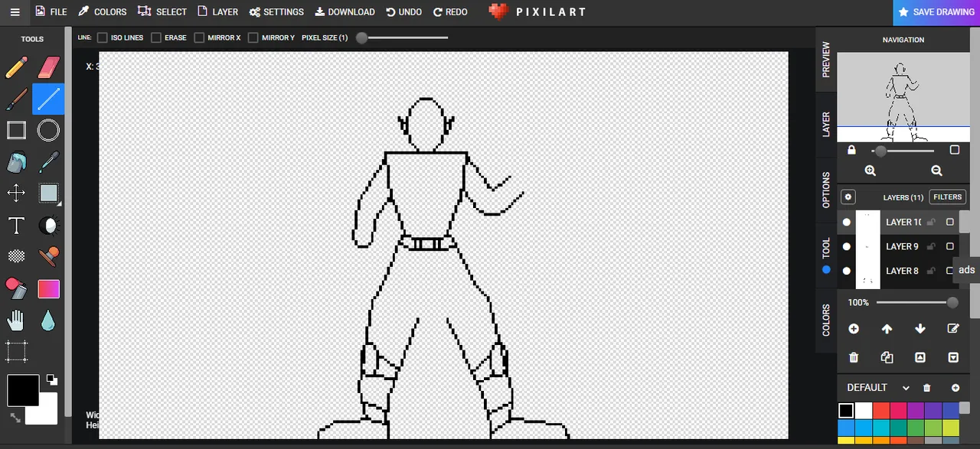Expand the DEFAULT palette dropdown

[906, 388]
